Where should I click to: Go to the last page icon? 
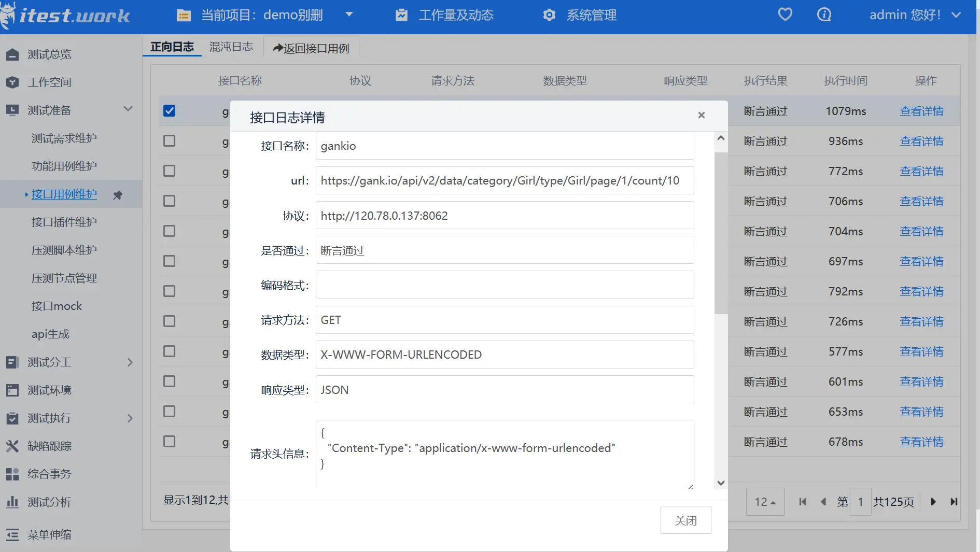(x=954, y=502)
